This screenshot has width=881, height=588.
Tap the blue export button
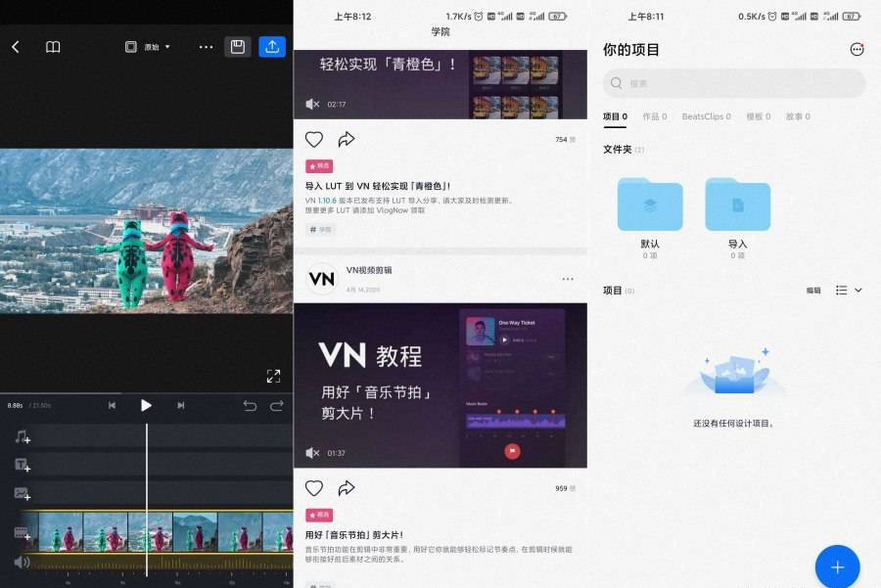point(272,47)
